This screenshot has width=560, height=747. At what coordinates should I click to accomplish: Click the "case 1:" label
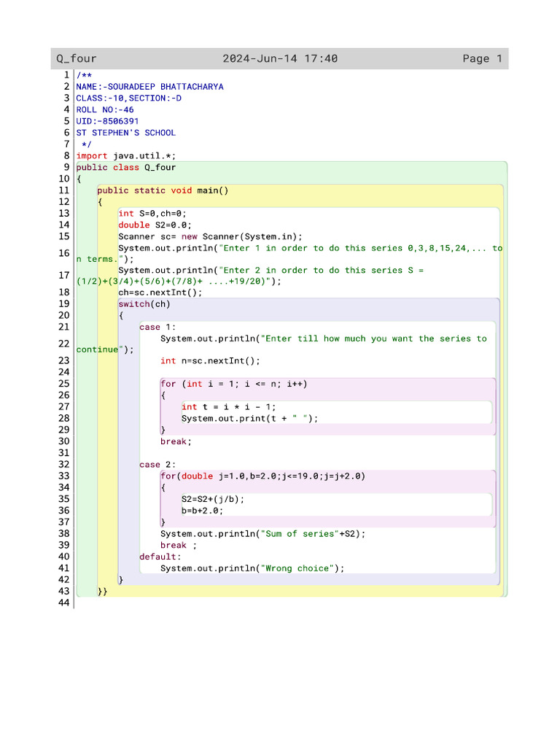157,328
